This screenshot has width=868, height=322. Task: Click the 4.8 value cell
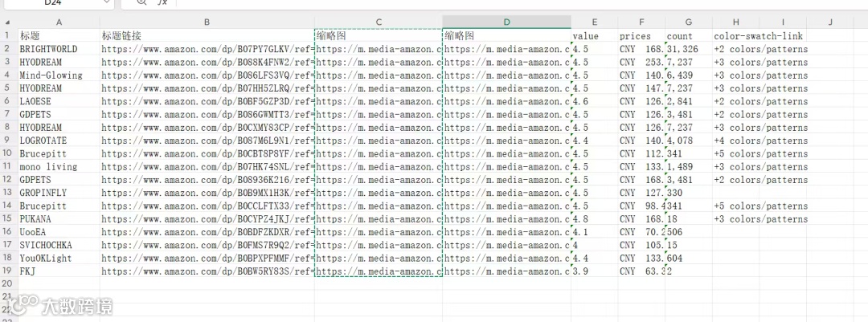595,219
